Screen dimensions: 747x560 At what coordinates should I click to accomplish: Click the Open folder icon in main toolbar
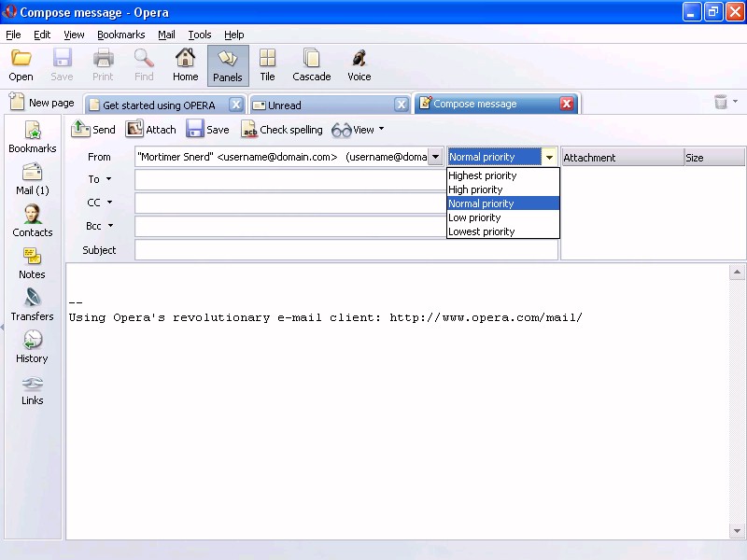point(21,59)
